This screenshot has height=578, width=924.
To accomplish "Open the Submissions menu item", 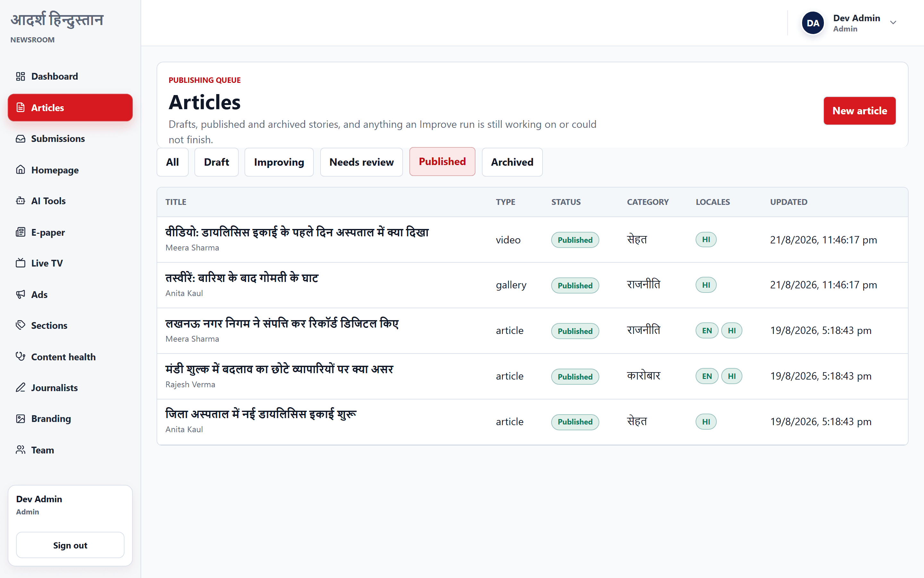I will tap(70, 139).
